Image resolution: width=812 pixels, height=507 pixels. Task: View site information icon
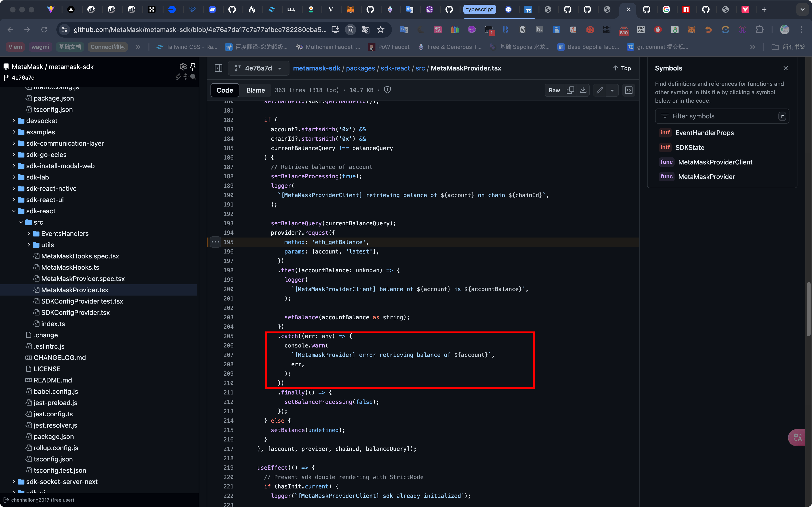coord(64,30)
